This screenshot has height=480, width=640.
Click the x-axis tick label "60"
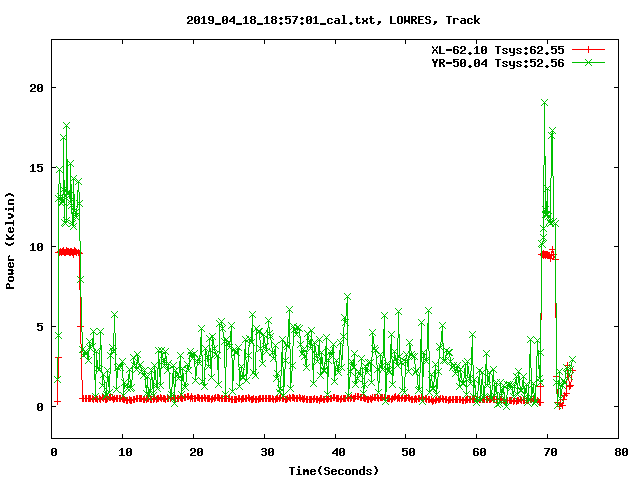tap(479, 452)
